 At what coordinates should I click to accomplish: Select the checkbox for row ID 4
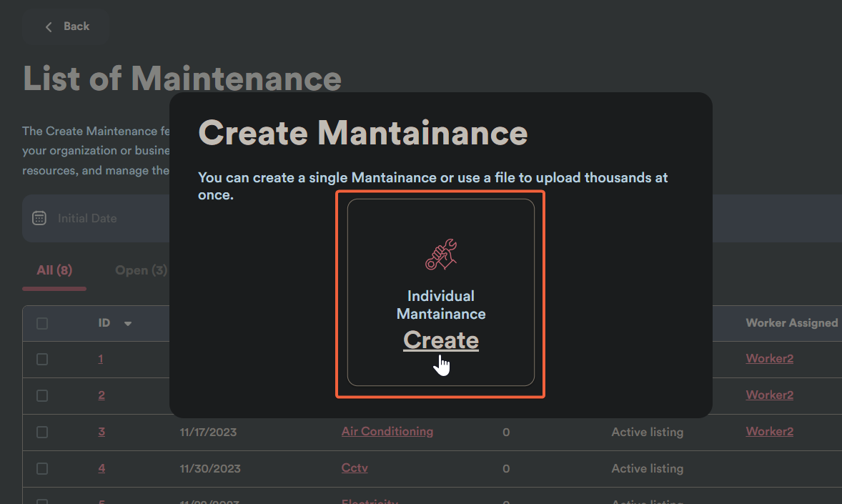point(42,468)
